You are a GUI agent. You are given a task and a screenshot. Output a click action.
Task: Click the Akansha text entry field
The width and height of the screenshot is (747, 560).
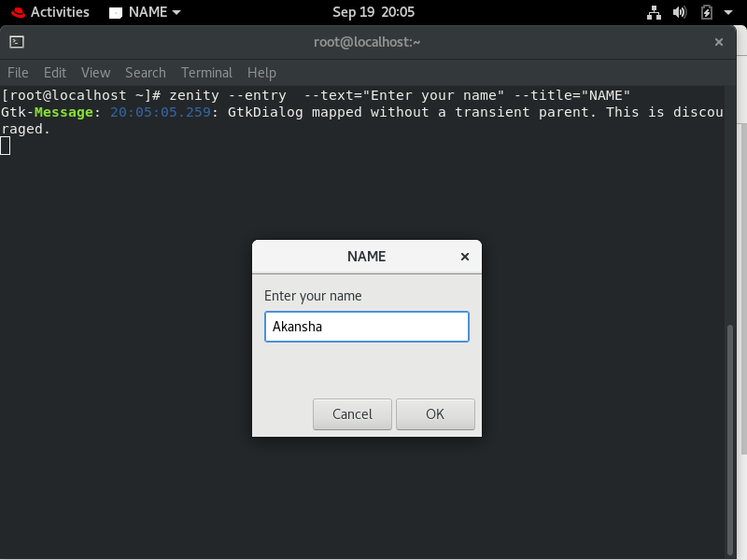367,327
